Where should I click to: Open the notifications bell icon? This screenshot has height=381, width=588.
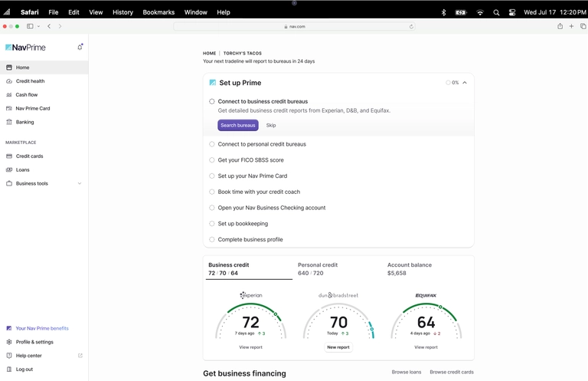tap(80, 47)
